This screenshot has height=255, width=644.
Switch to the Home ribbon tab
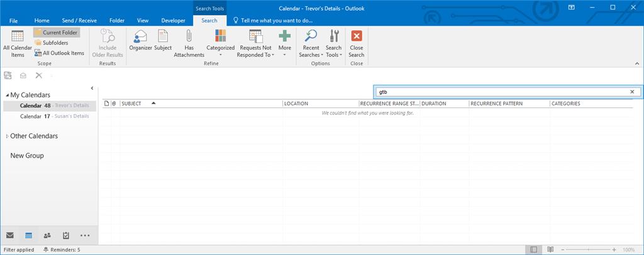point(42,21)
